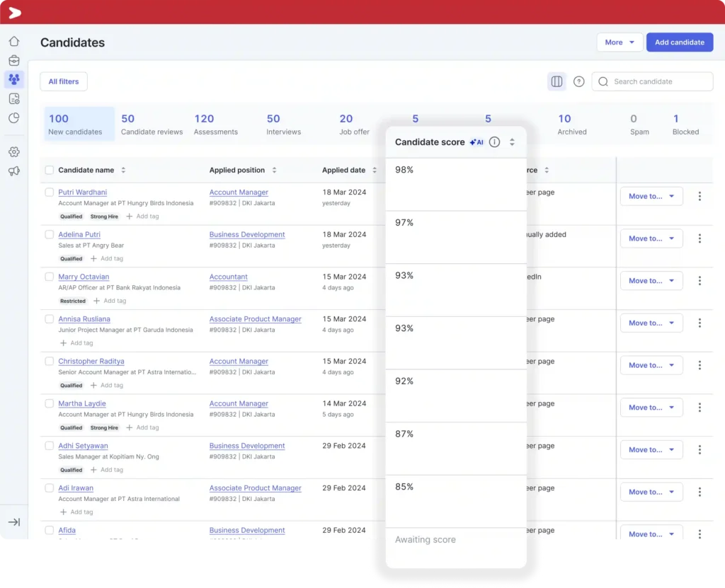Toggle the select-all candidates checkbox

click(50, 170)
